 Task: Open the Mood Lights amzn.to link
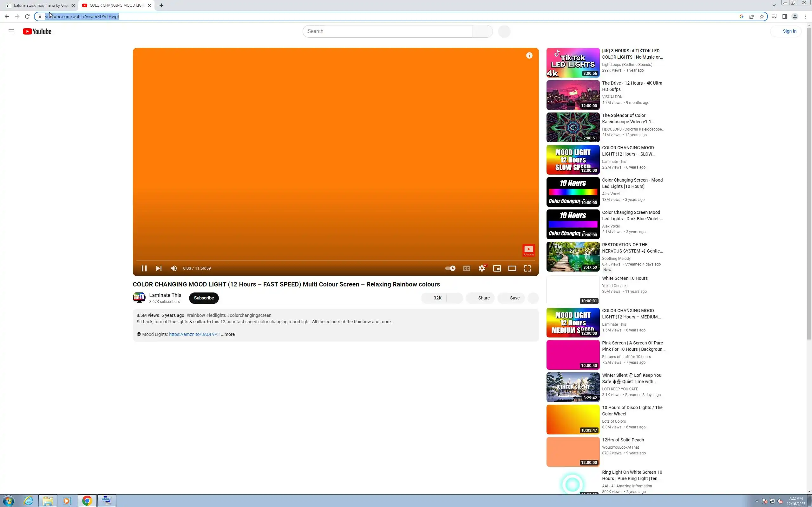194,334
